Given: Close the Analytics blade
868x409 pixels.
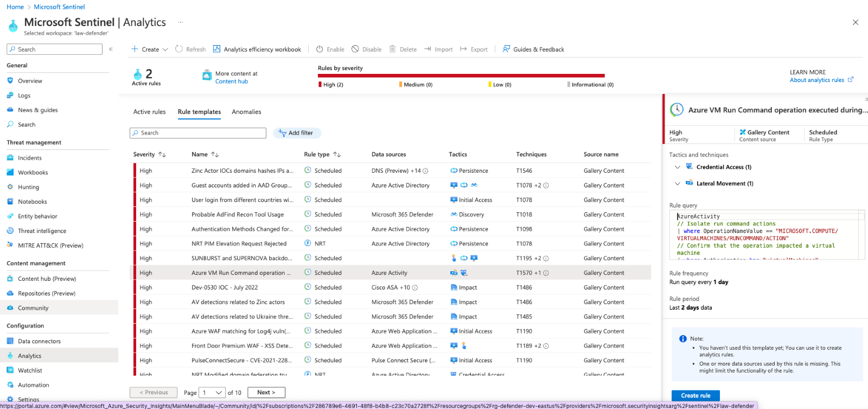Looking at the screenshot, I should point(856,22).
